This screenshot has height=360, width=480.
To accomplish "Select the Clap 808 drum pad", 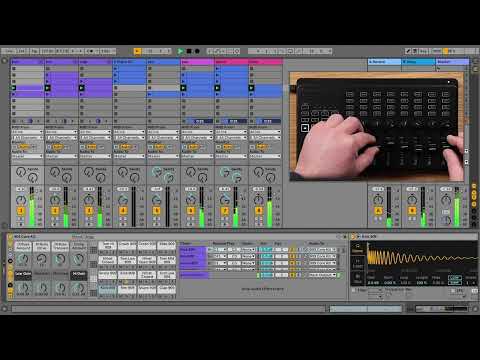I will pos(167,290).
